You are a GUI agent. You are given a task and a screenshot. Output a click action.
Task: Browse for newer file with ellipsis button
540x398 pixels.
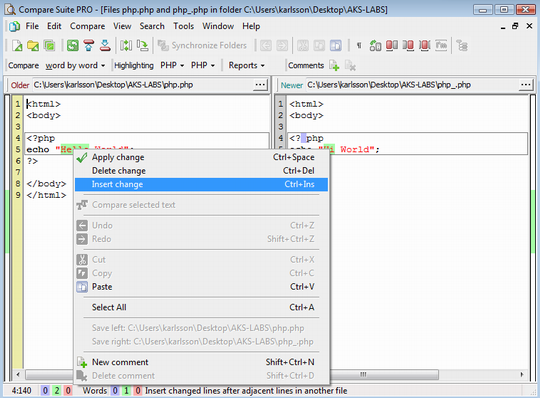pos(526,85)
